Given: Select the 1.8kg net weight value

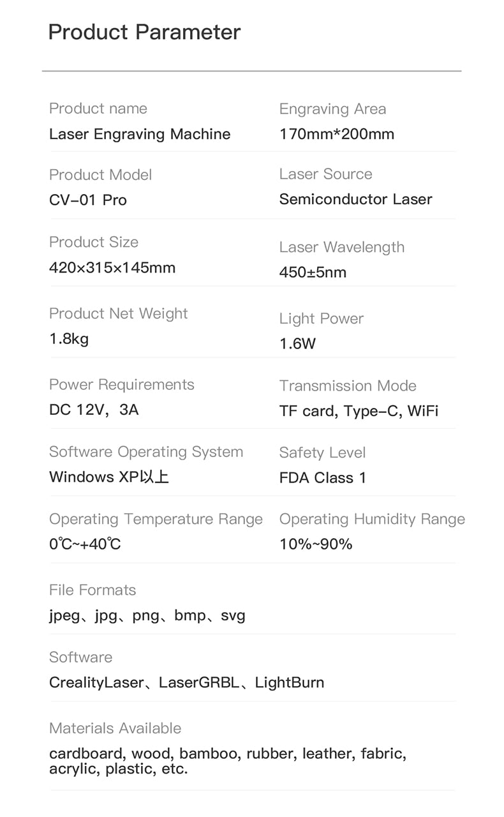Looking at the screenshot, I should coord(69,339).
